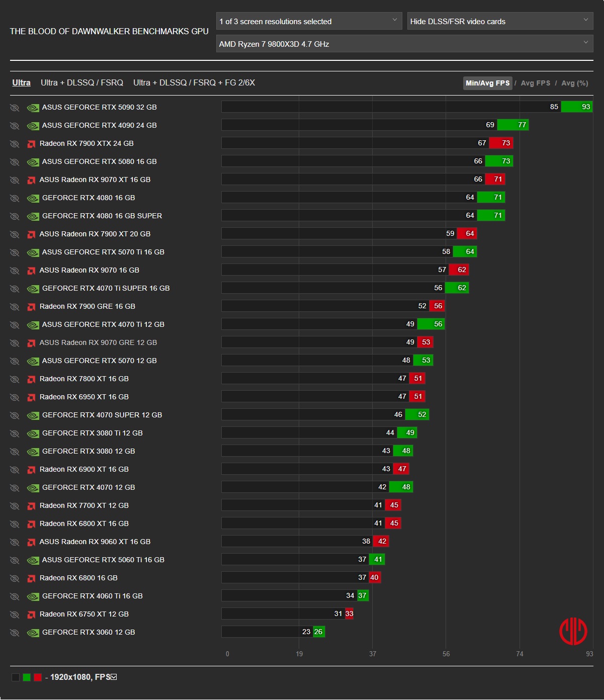Select the Ultra settings tab

(x=21, y=82)
